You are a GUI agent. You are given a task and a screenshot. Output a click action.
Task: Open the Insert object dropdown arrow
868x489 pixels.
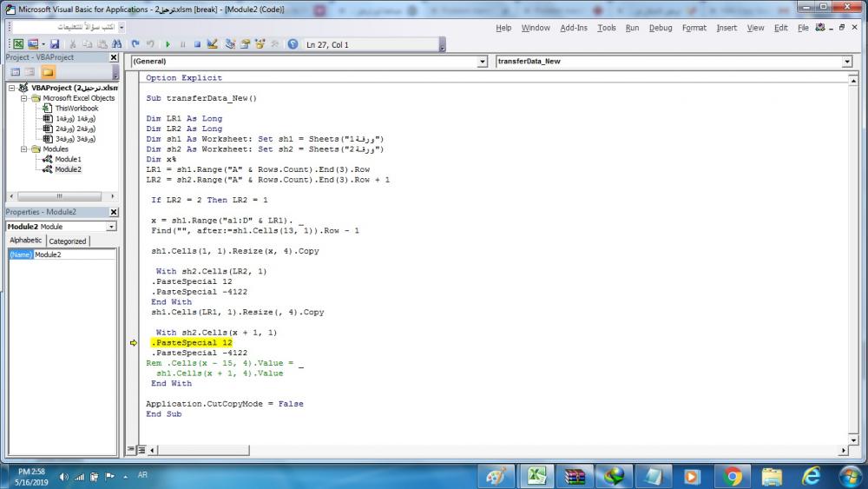[43, 44]
